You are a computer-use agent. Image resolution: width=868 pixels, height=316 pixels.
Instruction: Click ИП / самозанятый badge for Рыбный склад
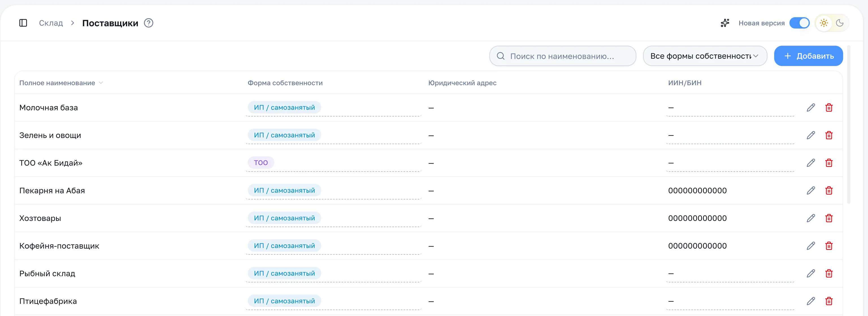pyautogui.click(x=285, y=273)
